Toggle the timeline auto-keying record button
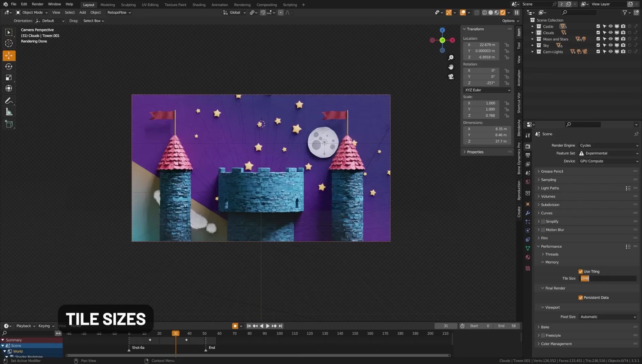 click(235, 326)
